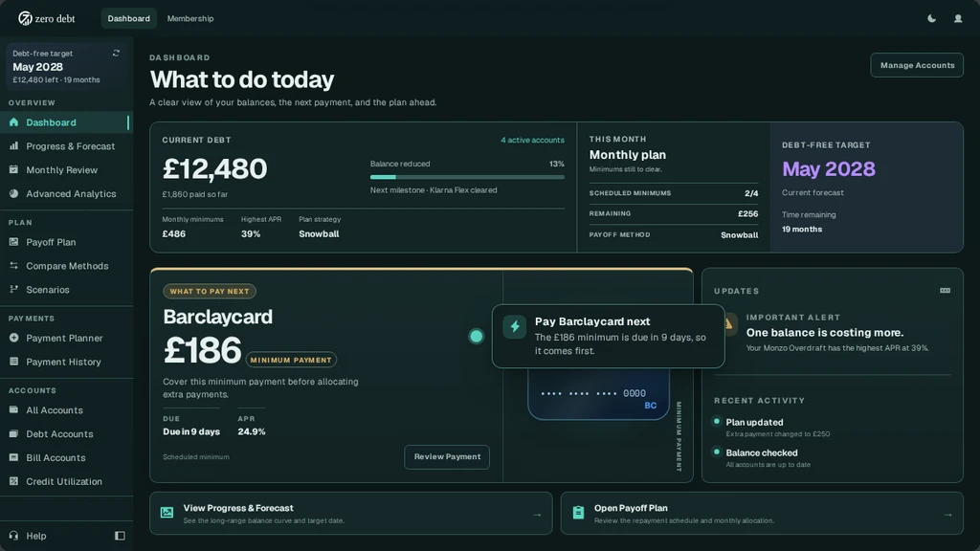Open Monthly Review in sidebar
This screenshot has width=980, height=551.
pyautogui.click(x=66, y=169)
